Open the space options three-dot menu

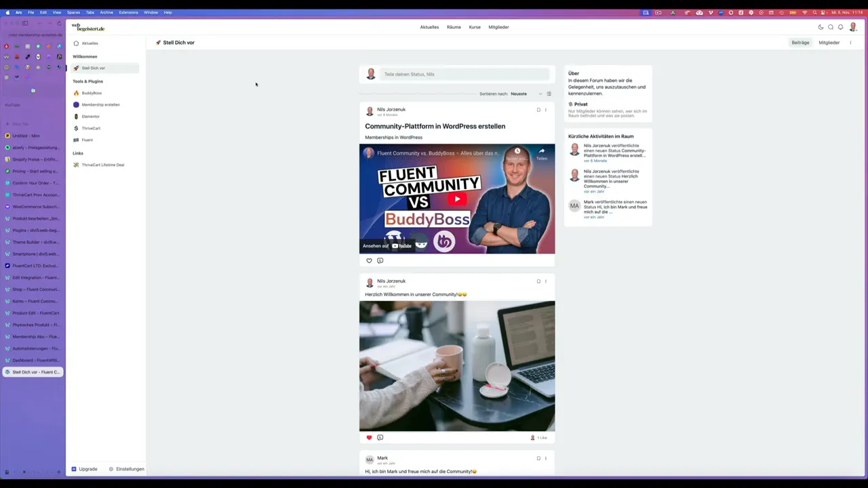[x=850, y=43]
